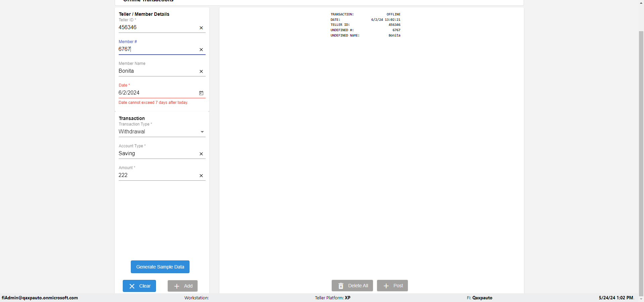Click the 'FI: Qaxpauto' status entry
Viewport: 644px width, 302px height.
tap(480, 298)
